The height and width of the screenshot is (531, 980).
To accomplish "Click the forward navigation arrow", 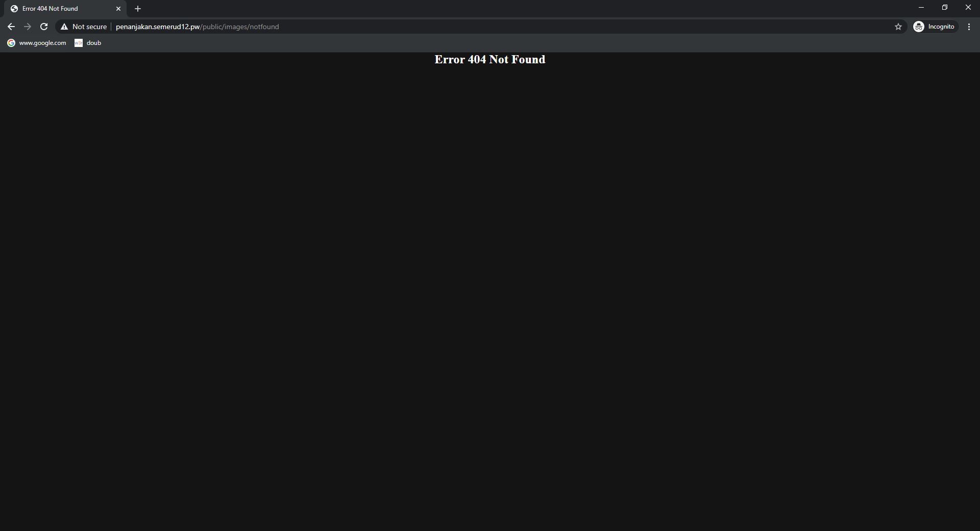I will point(28,27).
